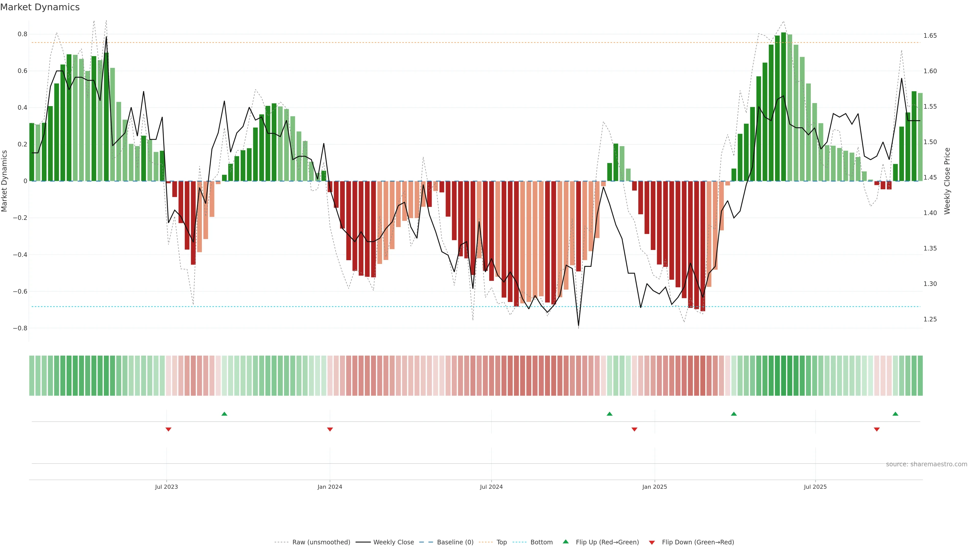Click the red flip-down triangle just before Jan 2025
The width and height of the screenshot is (980, 551).
634,429
